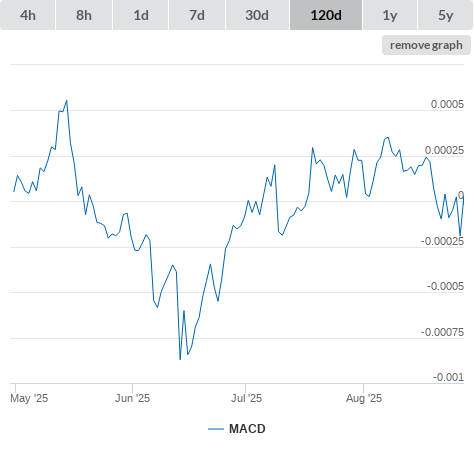Viewport: 474px width, 455px height.
Task: Click the Aug '25 axis label
Action: [x=364, y=398]
